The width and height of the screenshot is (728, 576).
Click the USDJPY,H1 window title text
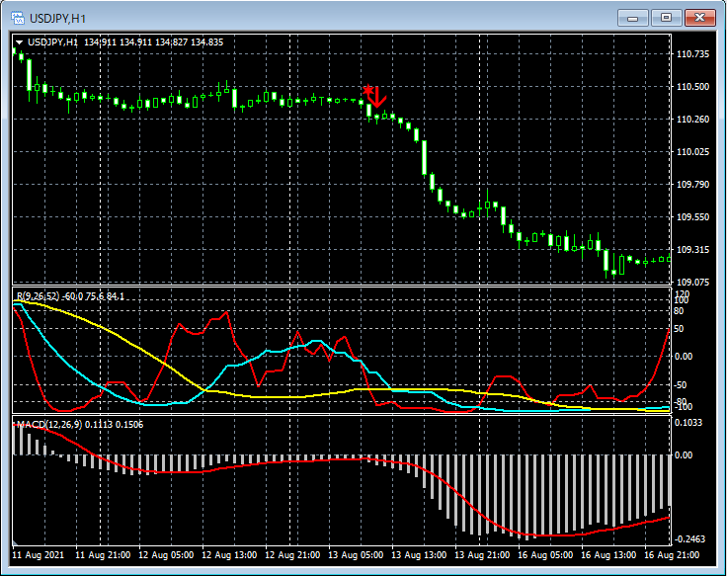coord(57,18)
